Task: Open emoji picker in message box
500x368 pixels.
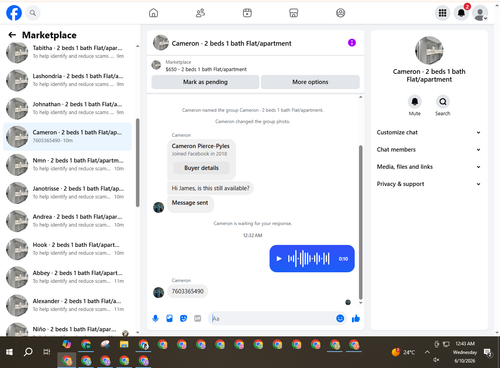Action: (x=340, y=318)
